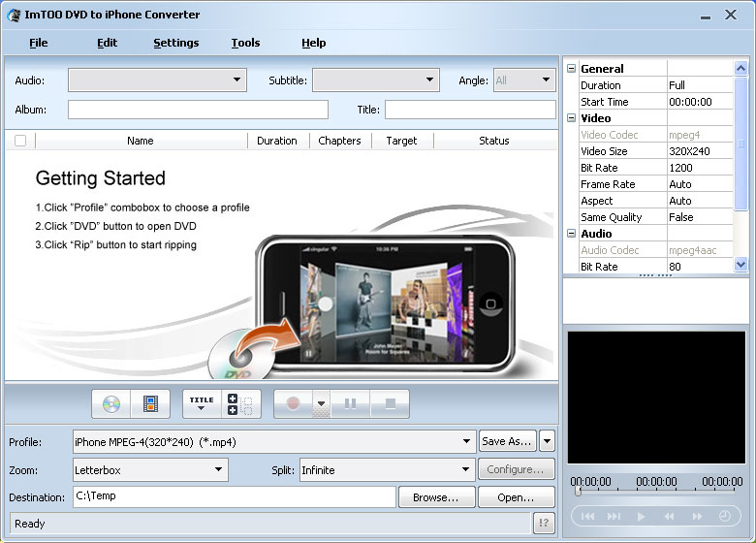Click the Destination path field
This screenshot has height=543, width=756.
click(x=235, y=496)
